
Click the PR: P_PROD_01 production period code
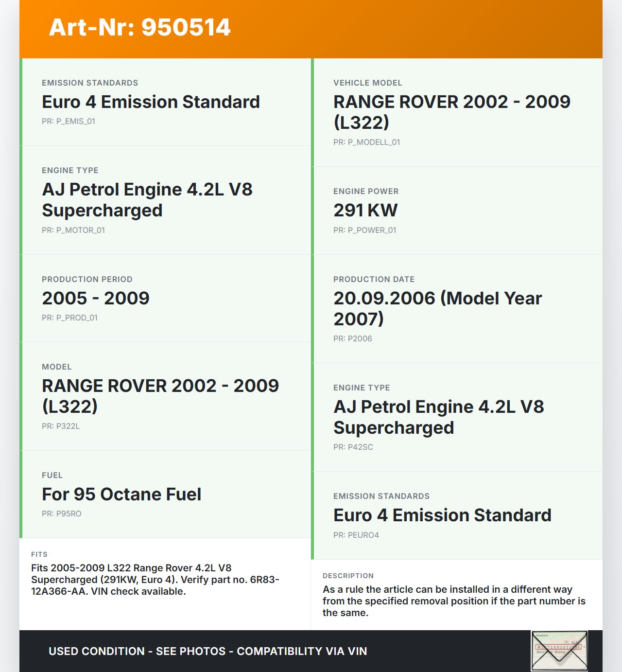tap(69, 318)
